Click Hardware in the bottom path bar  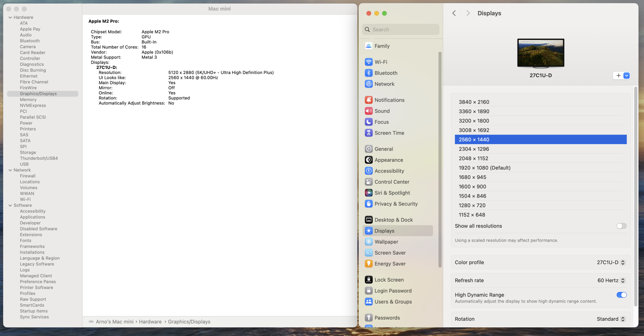pyautogui.click(x=150, y=322)
